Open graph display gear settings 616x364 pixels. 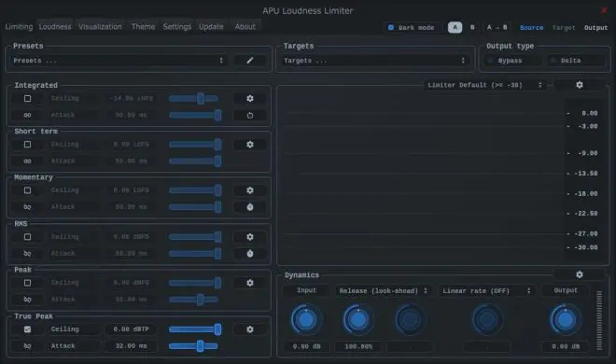pos(580,85)
